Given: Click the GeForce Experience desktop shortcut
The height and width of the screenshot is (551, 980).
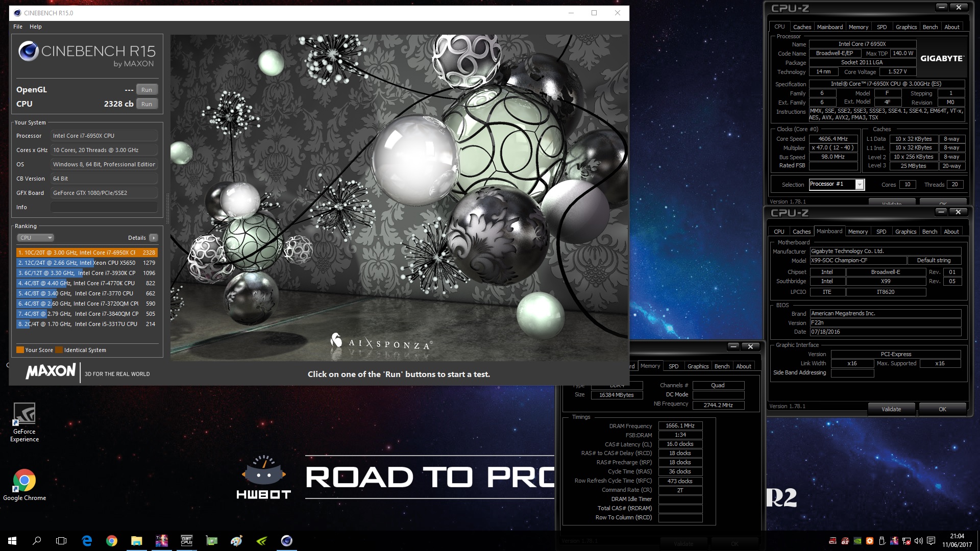Looking at the screenshot, I should point(24,422).
